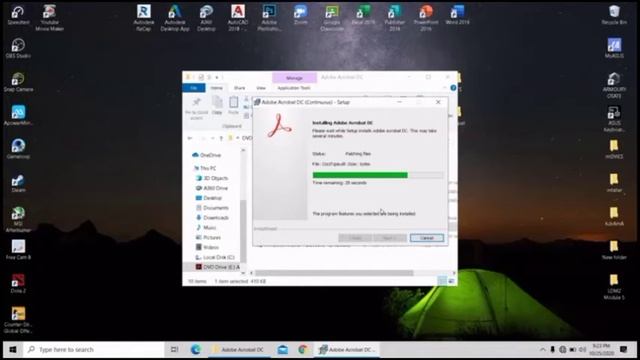The height and width of the screenshot is (360, 640).
Task: Open the Youtube Movie Maker shortcut
Action: [x=49, y=18]
